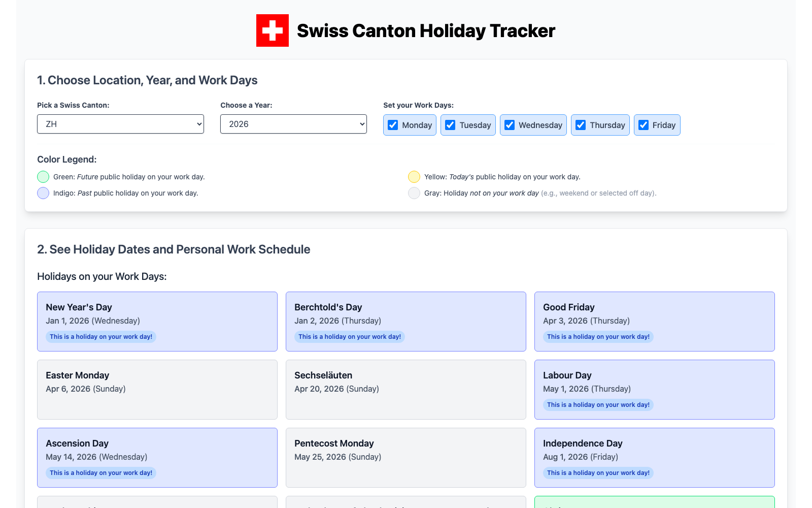
Task: Click the Ascension Day holiday badge
Action: (x=101, y=473)
